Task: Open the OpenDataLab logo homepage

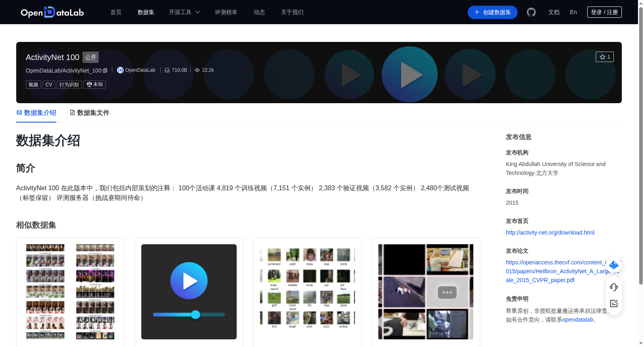Action: pyautogui.click(x=52, y=12)
